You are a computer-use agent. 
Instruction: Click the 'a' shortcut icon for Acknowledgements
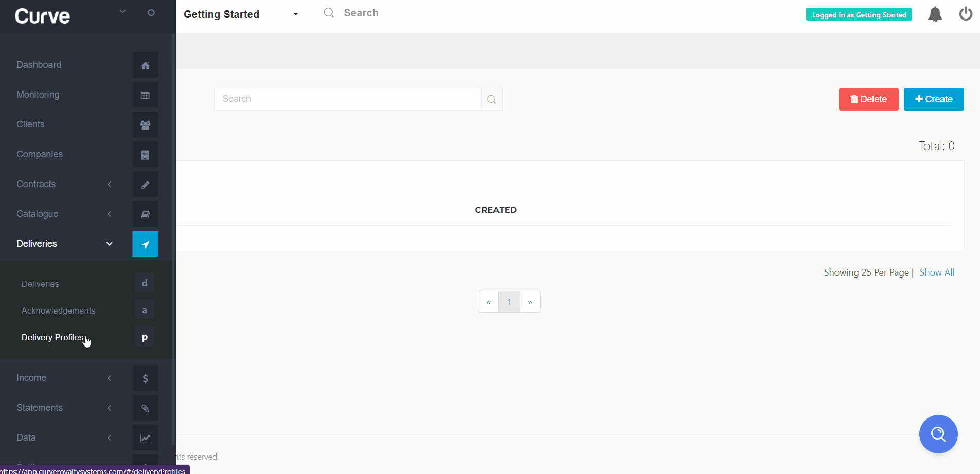click(x=145, y=310)
